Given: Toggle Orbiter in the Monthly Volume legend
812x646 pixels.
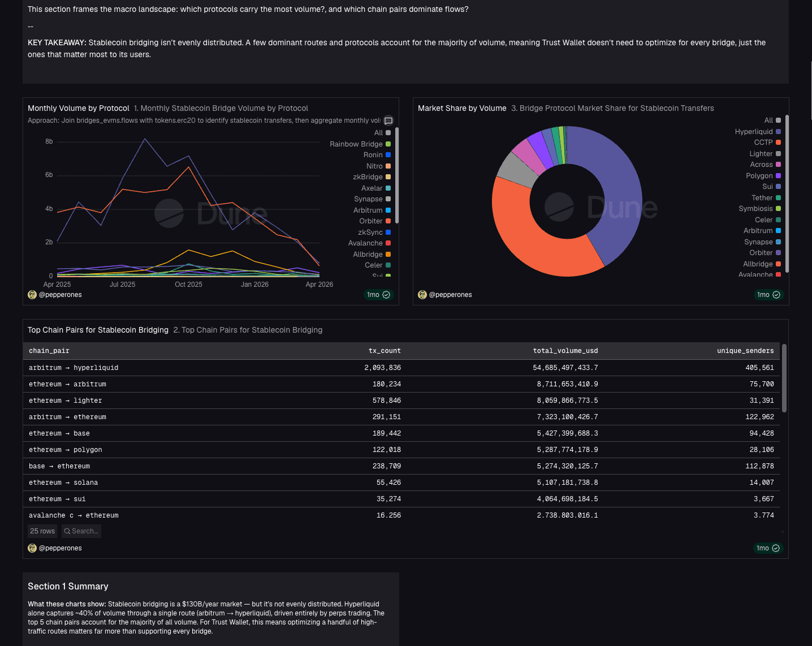Looking at the screenshot, I should pos(375,221).
